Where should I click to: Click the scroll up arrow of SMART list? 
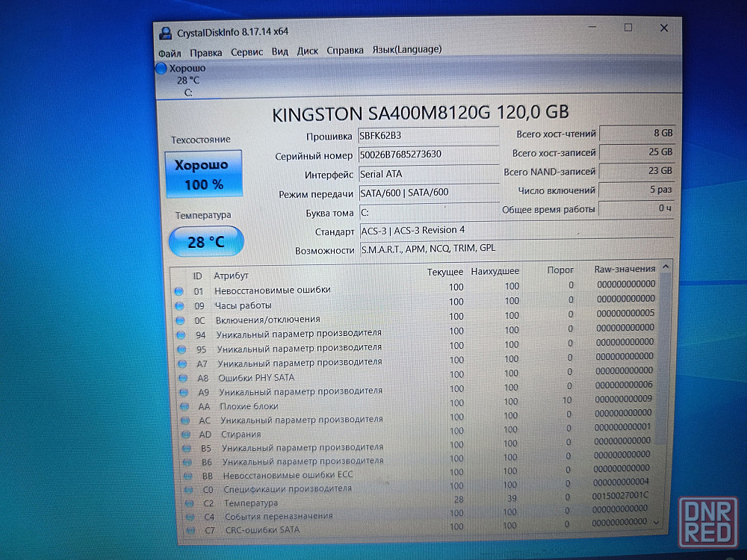pos(666,267)
